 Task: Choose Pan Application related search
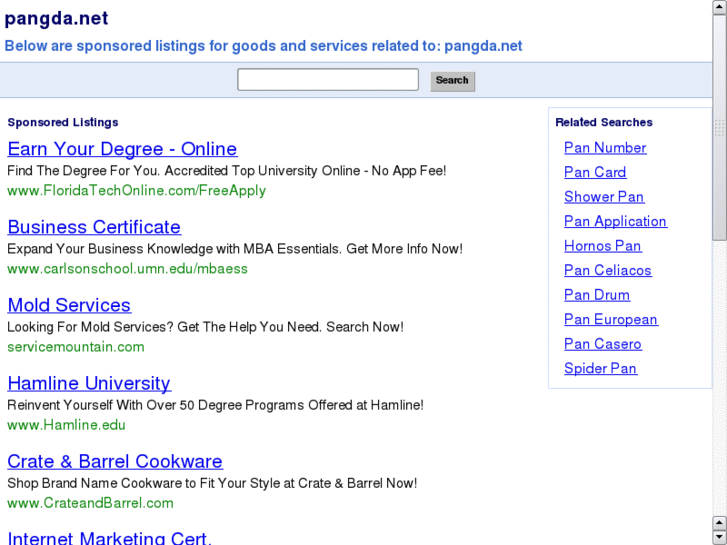pos(615,221)
